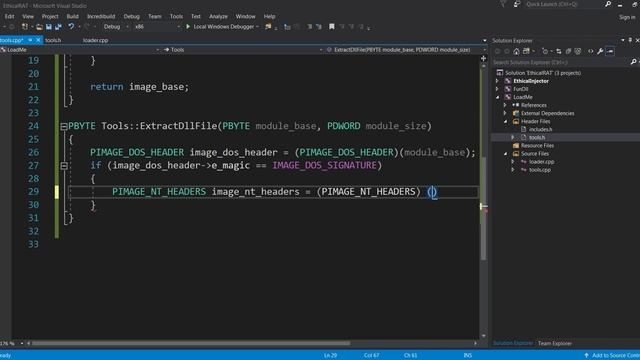Click the Open File folder icon
Screen dimensions: 640x360
point(39,27)
